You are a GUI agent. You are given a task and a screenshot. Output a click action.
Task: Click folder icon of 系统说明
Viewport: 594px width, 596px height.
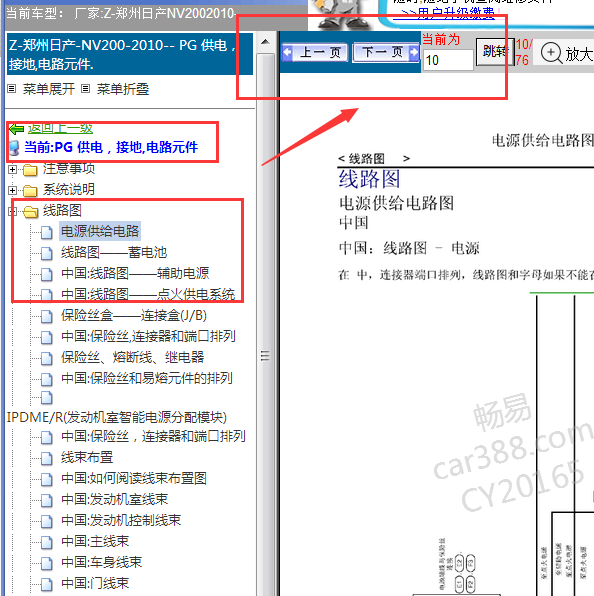click(x=30, y=191)
